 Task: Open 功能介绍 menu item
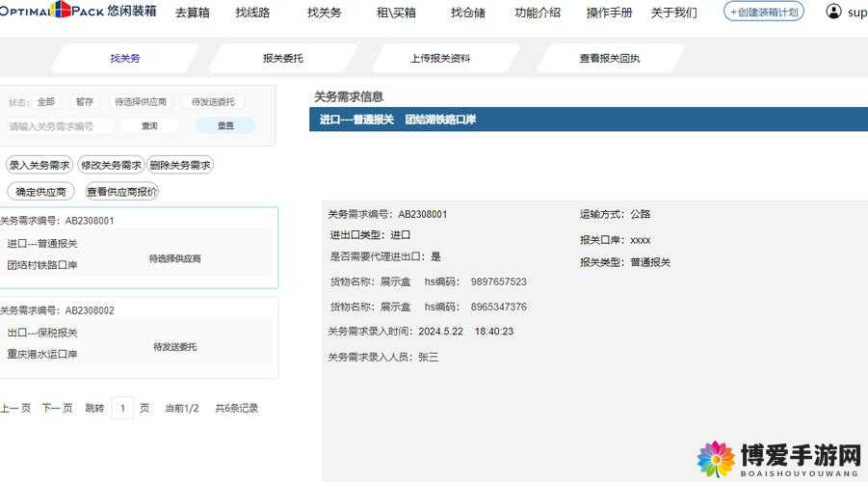538,13
